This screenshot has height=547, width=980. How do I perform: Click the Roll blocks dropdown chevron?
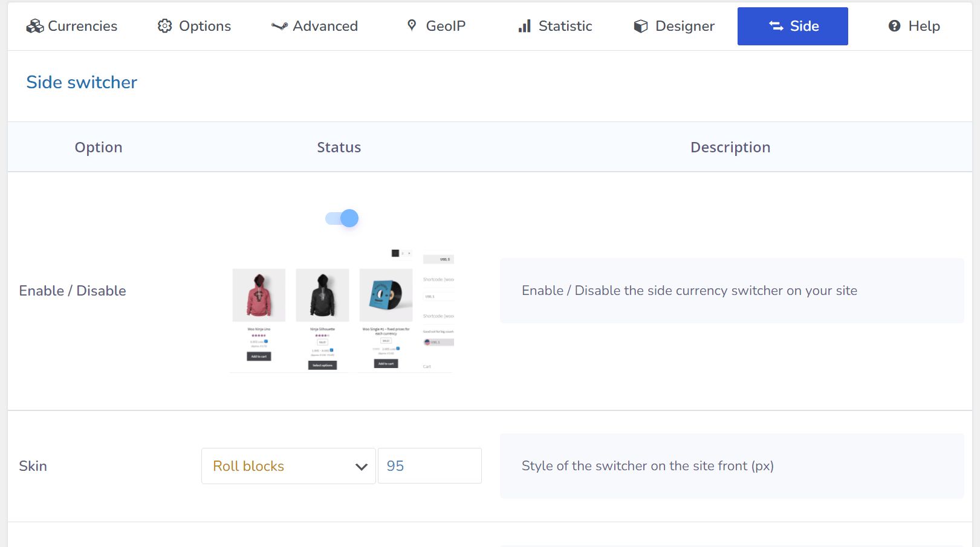[362, 467]
